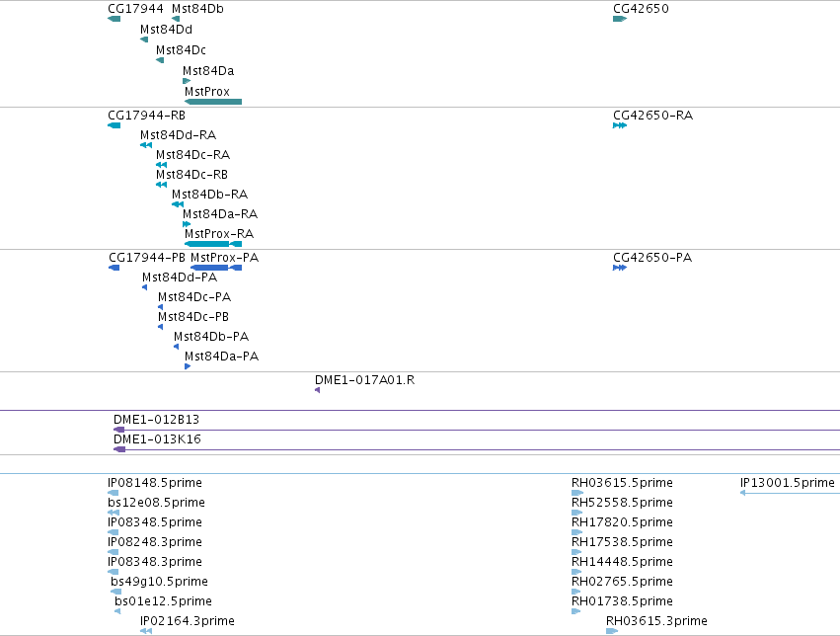
Task: Select transcript Mst84Db-RA
Action: pos(210,195)
